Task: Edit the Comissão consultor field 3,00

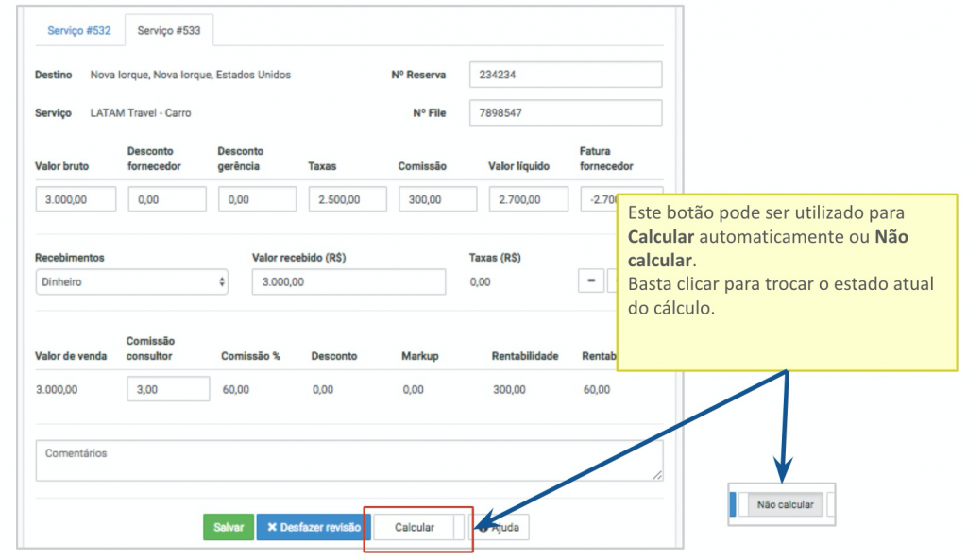Action: pyautogui.click(x=168, y=389)
